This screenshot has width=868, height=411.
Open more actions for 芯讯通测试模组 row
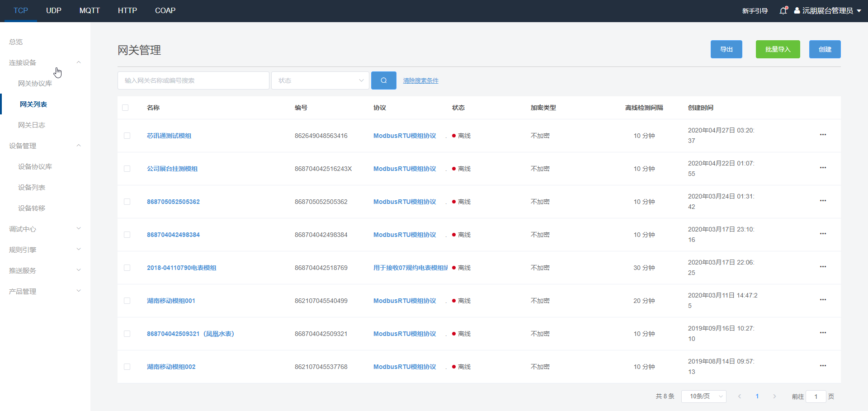(x=823, y=135)
